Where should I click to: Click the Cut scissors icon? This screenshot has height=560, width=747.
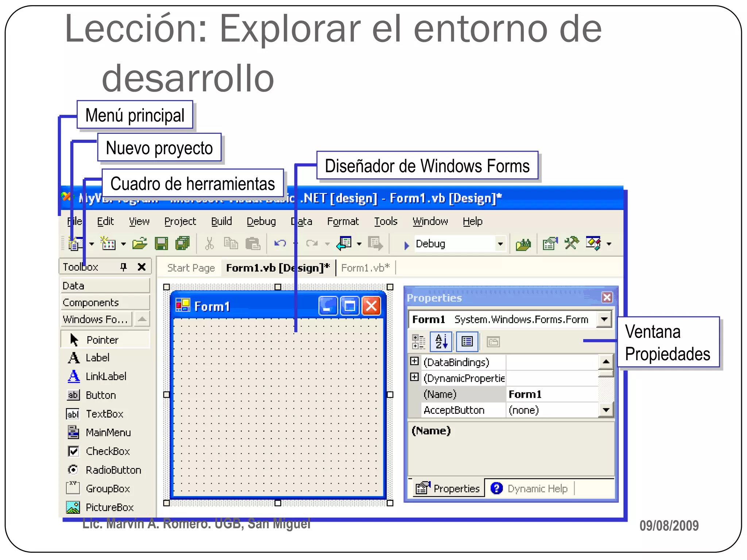tap(209, 243)
